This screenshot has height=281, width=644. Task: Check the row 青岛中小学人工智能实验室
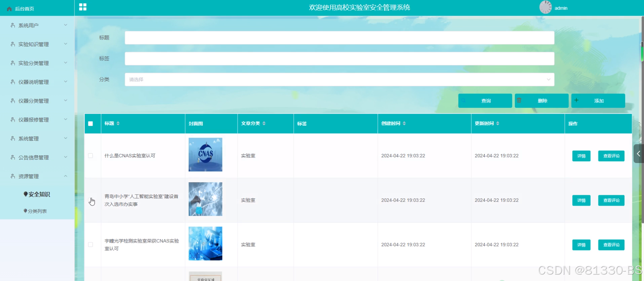[91, 200]
